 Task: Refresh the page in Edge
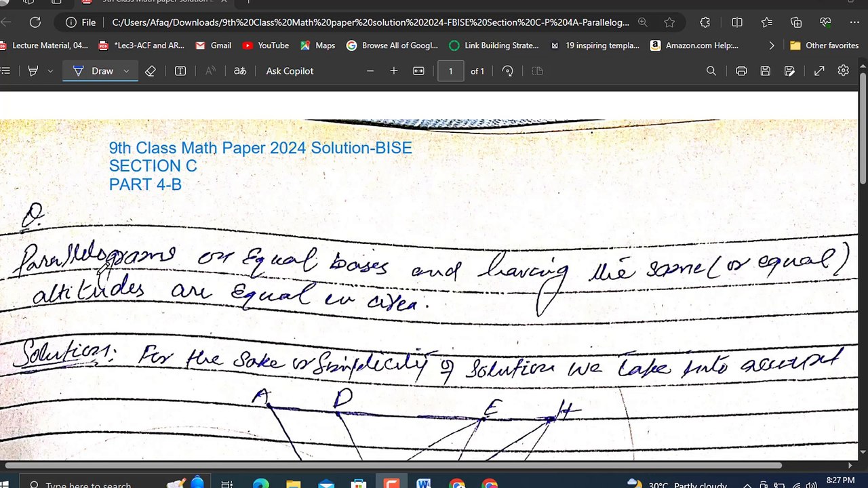pos(35,22)
